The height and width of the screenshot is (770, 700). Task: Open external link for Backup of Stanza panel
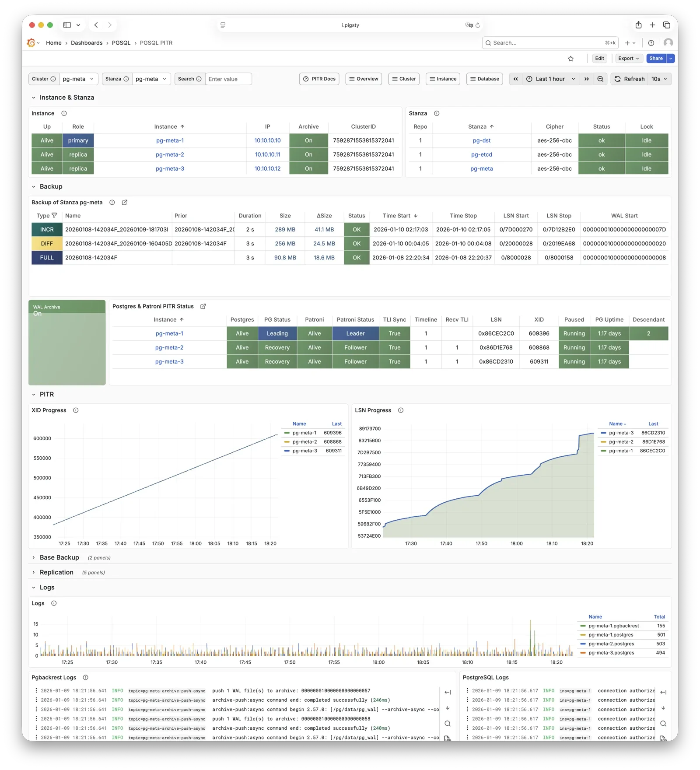tap(125, 203)
